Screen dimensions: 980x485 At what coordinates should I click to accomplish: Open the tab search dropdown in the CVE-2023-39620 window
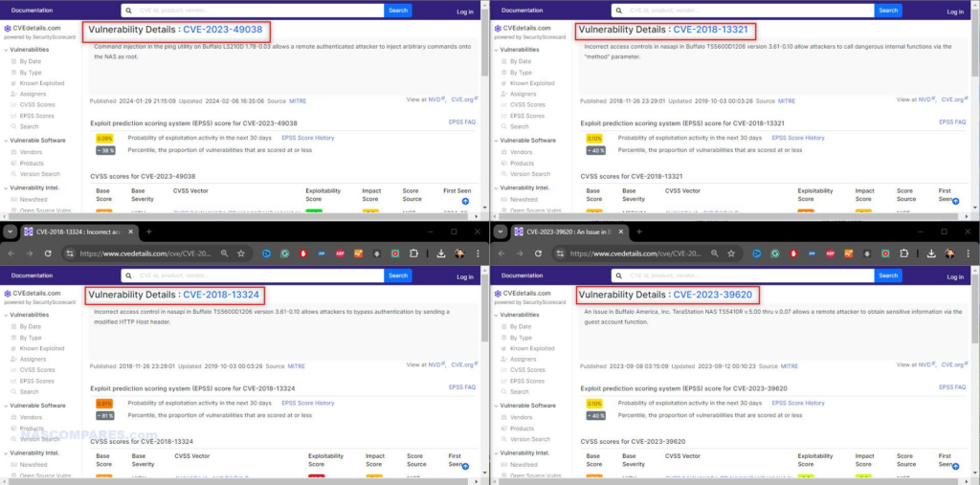point(500,231)
